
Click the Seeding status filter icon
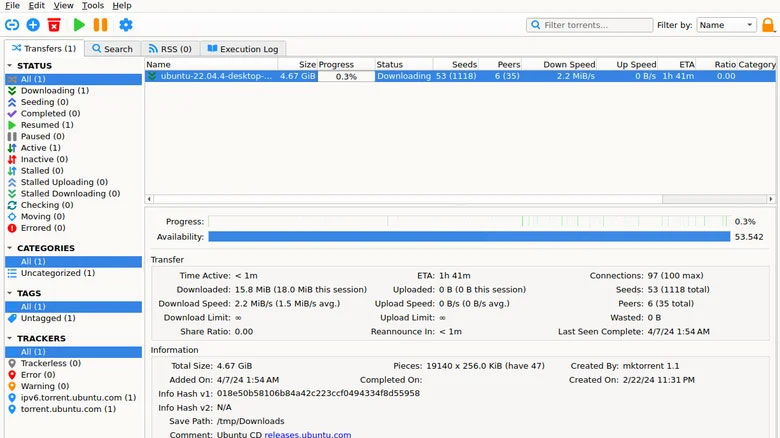[x=12, y=102]
